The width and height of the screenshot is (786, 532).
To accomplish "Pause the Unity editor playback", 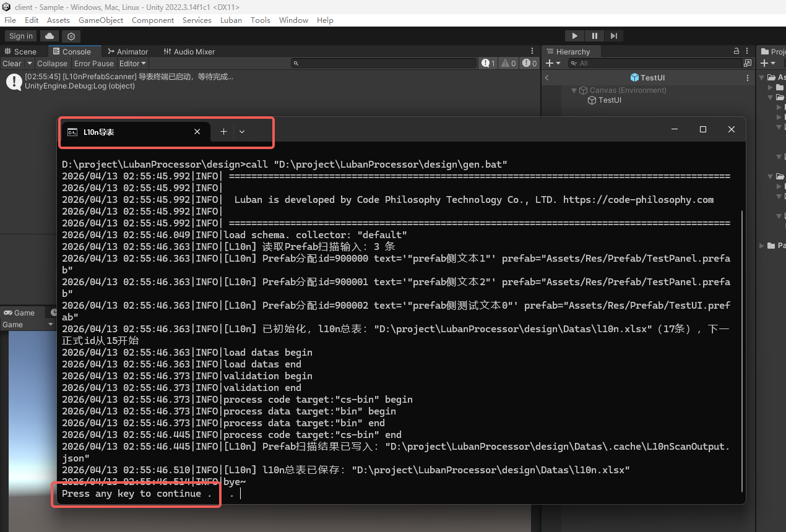I will click(x=594, y=36).
